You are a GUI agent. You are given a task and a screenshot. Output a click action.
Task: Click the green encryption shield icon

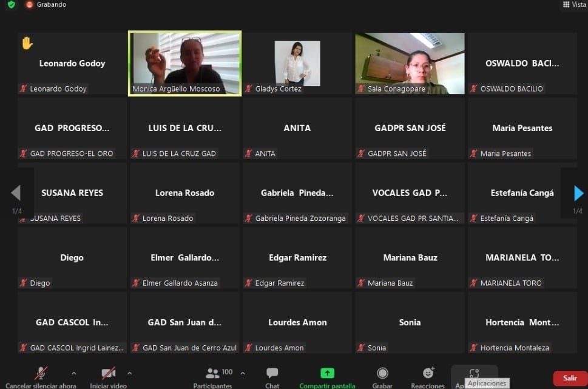click(x=11, y=5)
